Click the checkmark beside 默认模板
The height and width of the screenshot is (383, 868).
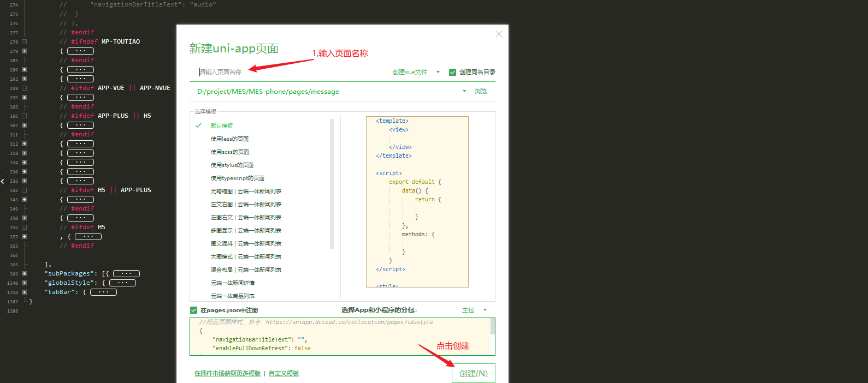pos(199,125)
